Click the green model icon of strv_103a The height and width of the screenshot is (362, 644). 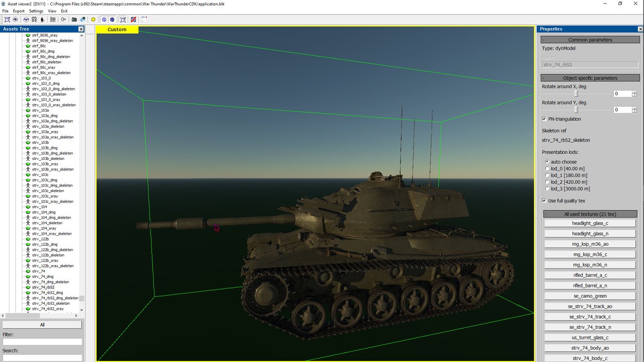28,110
